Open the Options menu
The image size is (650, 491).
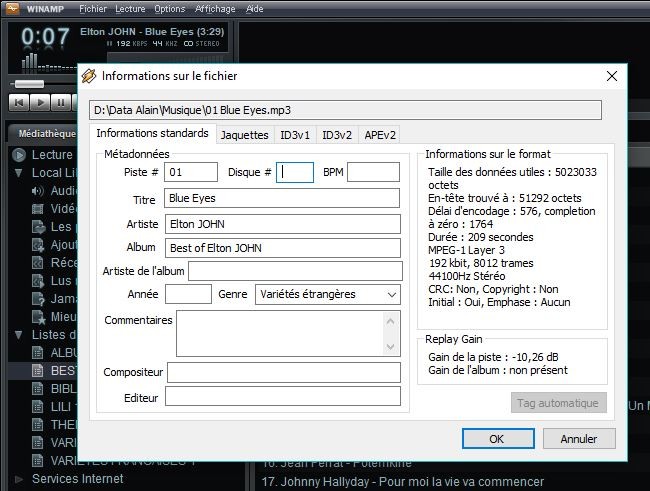[170, 9]
